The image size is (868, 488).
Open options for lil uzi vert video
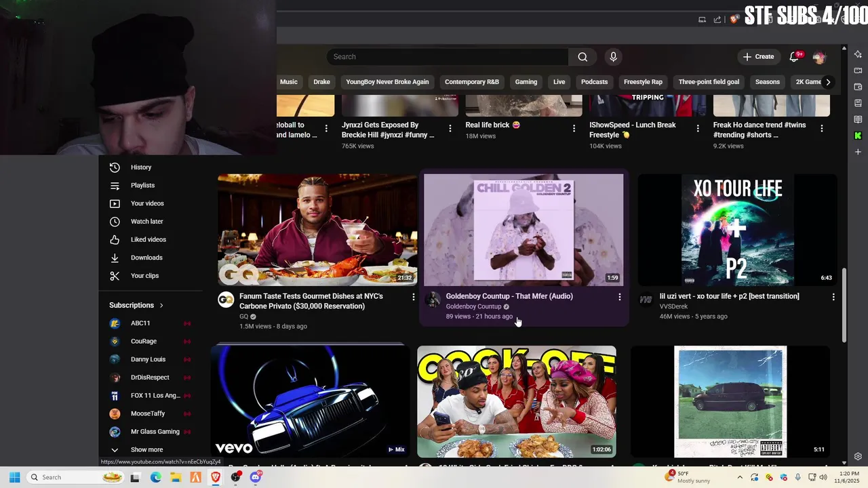coord(833,297)
